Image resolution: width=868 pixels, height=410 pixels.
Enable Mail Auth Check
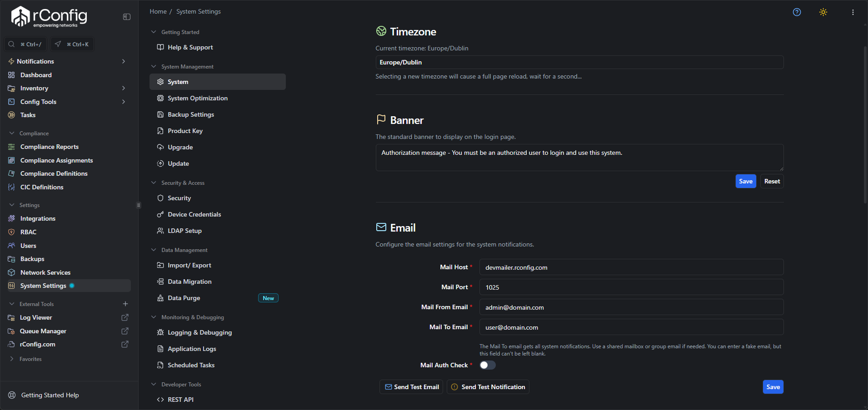pyautogui.click(x=487, y=365)
